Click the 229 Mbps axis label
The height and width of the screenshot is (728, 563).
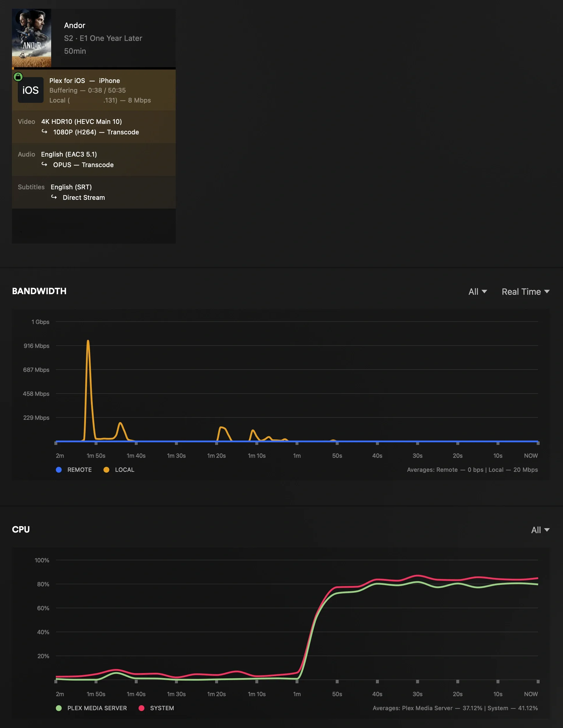point(36,418)
